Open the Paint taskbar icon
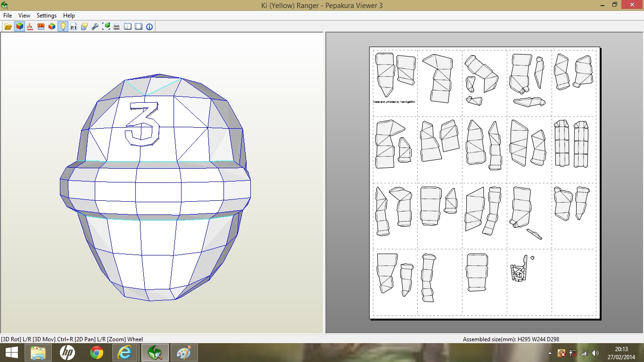 183,353
